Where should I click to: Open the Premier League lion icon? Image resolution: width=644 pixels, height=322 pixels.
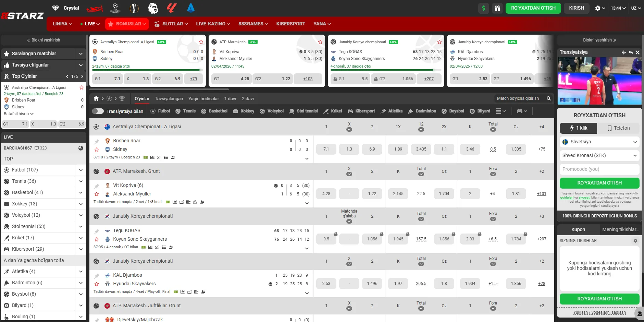pyautogui.click(x=153, y=8)
